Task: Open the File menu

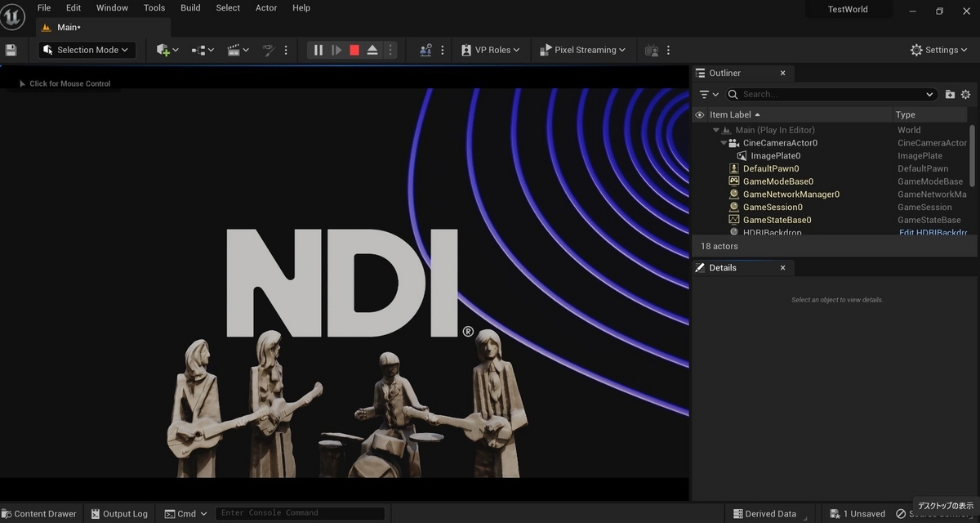Action: pos(44,7)
